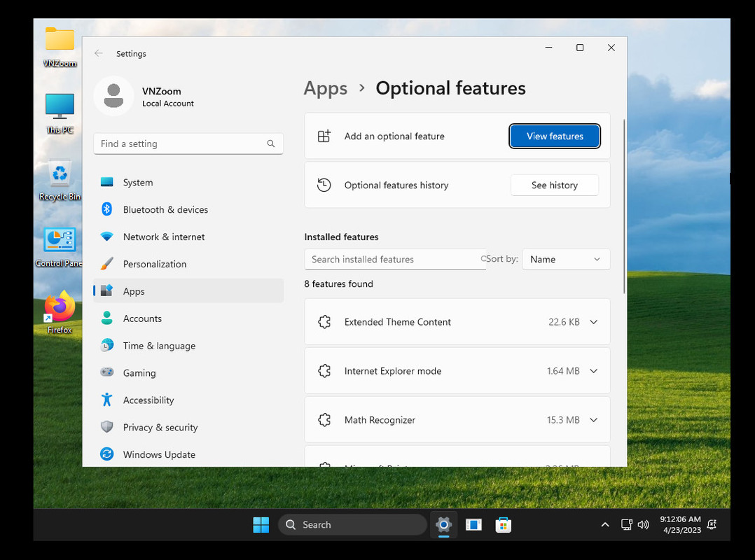Open the notification bell in tray
This screenshot has width=755, height=560.
(712, 524)
